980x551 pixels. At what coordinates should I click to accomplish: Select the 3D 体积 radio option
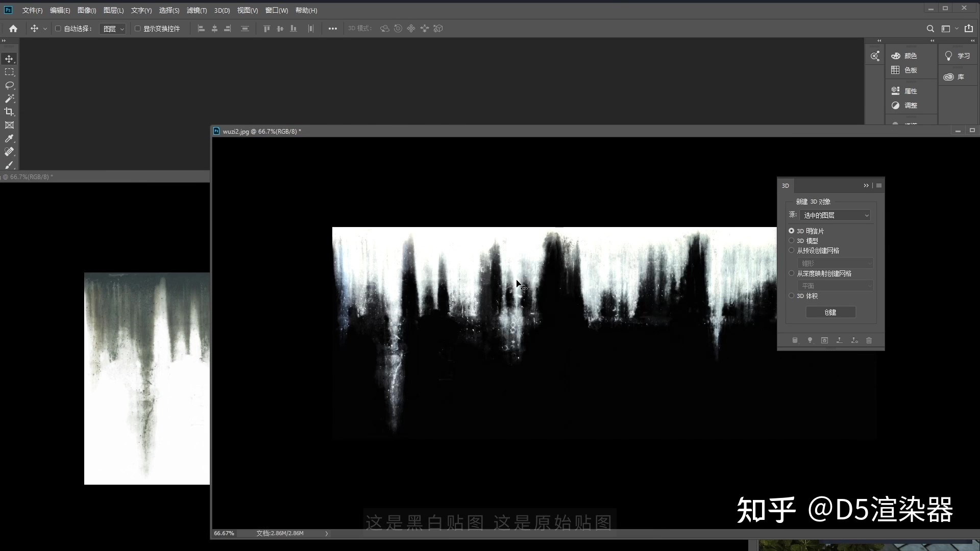(x=792, y=296)
